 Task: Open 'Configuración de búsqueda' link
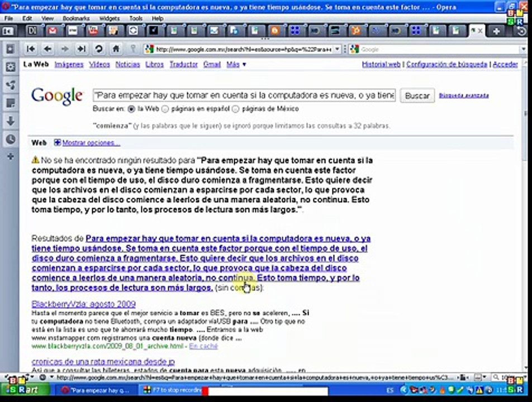coord(446,64)
